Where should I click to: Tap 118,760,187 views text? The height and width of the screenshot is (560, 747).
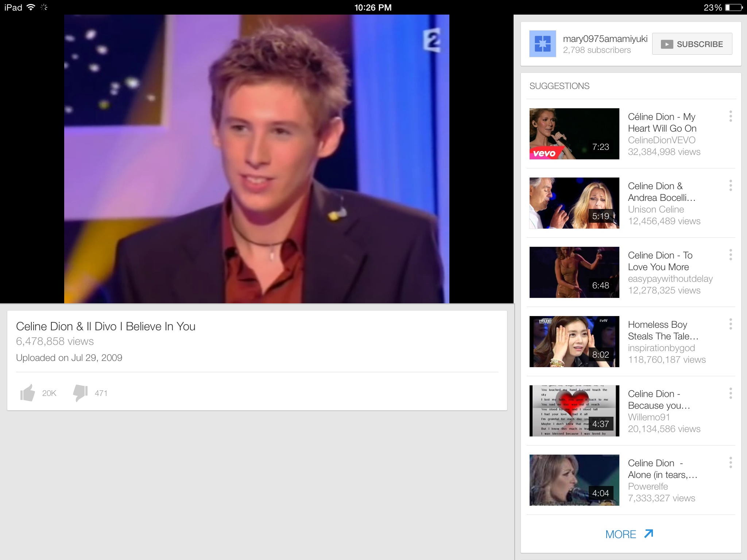(667, 359)
